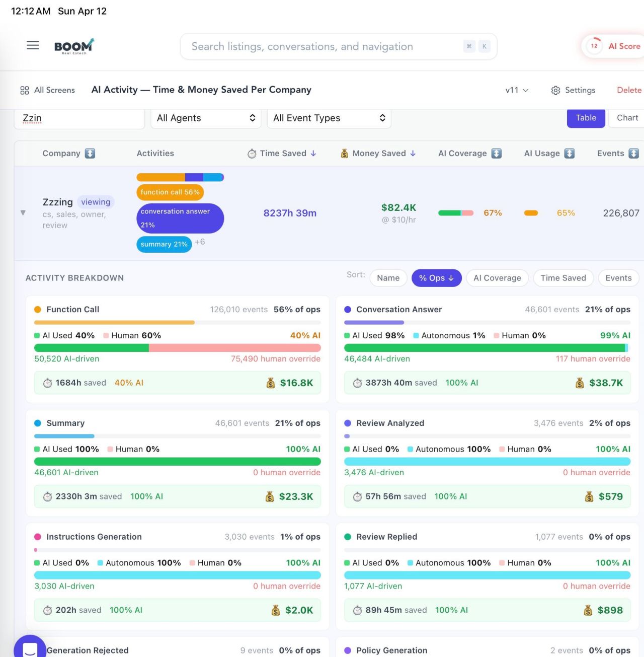Switch to the Table view
Viewport: 644px width, 657px height.
pyautogui.click(x=586, y=118)
